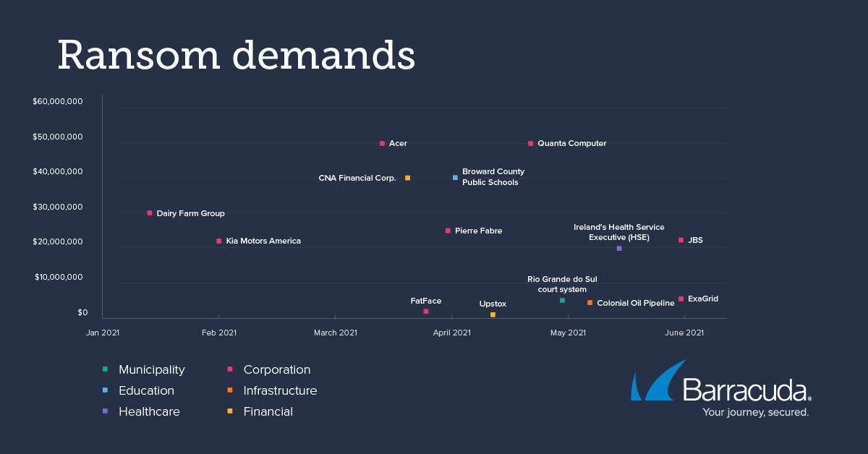Select Ireland's Health Service Executive marker
This screenshot has width=868, height=454.
[x=619, y=249]
